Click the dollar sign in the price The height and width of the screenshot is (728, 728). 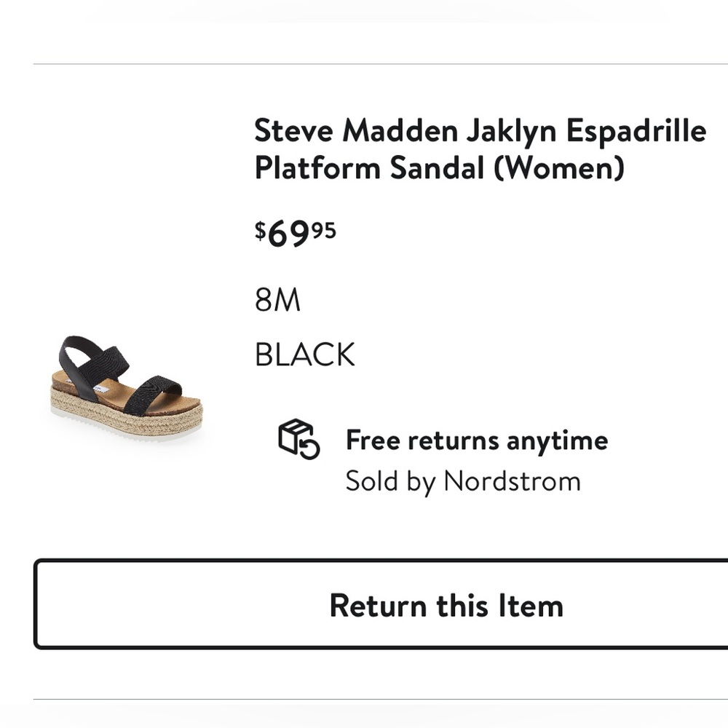tap(261, 229)
